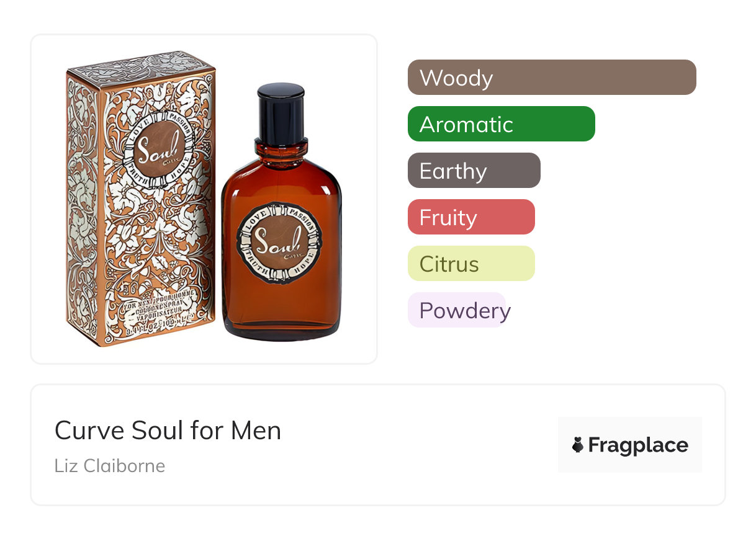Click the Citrus accord bar

471,264
